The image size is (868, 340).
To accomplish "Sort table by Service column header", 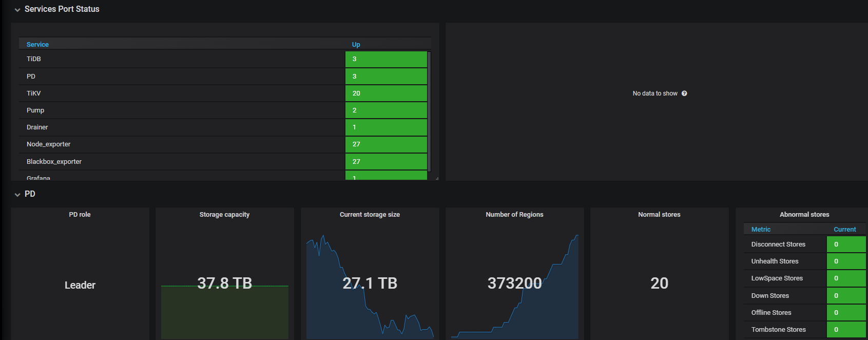I will click(x=37, y=45).
